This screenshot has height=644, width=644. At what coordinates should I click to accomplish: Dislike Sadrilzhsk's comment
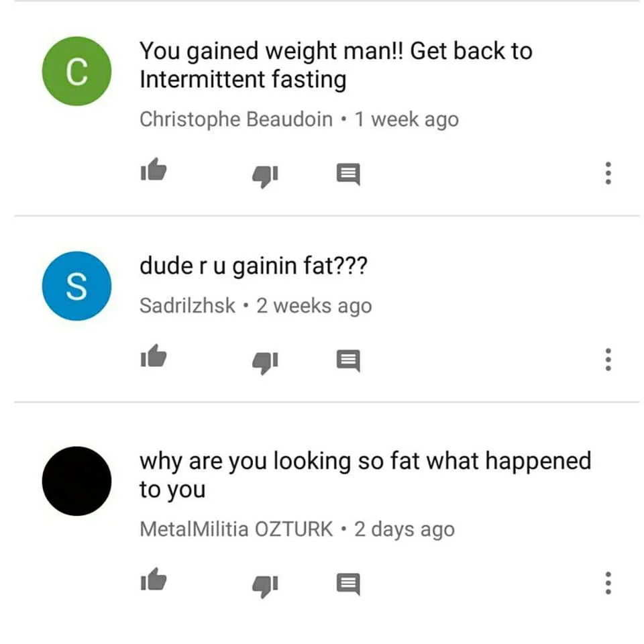click(266, 363)
